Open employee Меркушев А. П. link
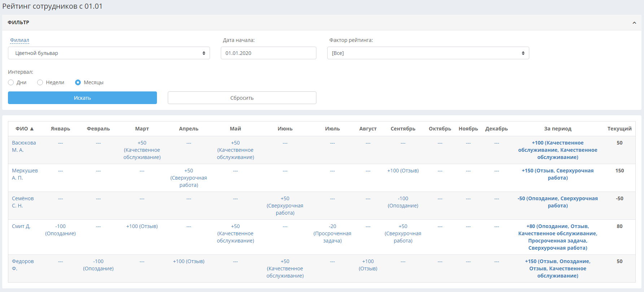Viewport: 644px width, 292px height. point(25,174)
